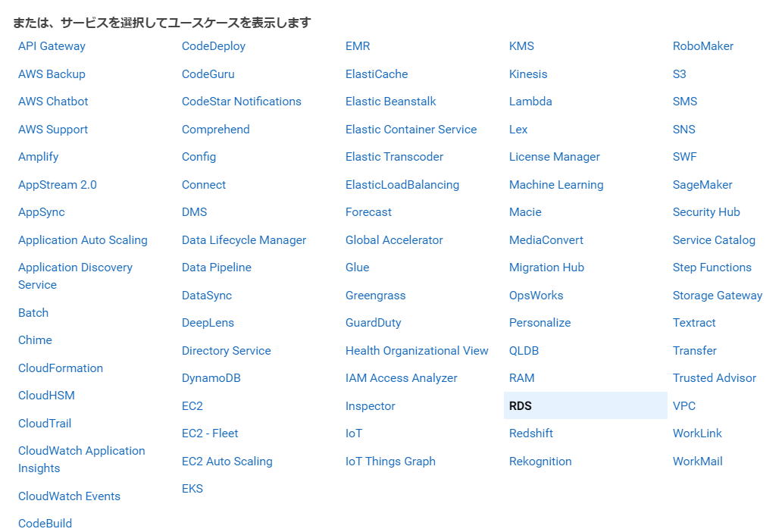This screenshot has width=782, height=532.
Task: Select Elastic Beanstalk
Action: (x=390, y=102)
